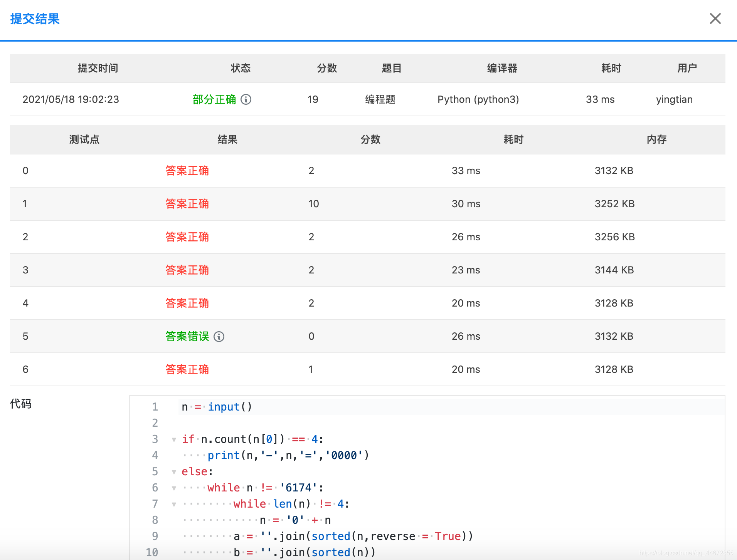This screenshot has height=560, width=737.
Task: Click the 状态 column header
Action: tap(241, 68)
